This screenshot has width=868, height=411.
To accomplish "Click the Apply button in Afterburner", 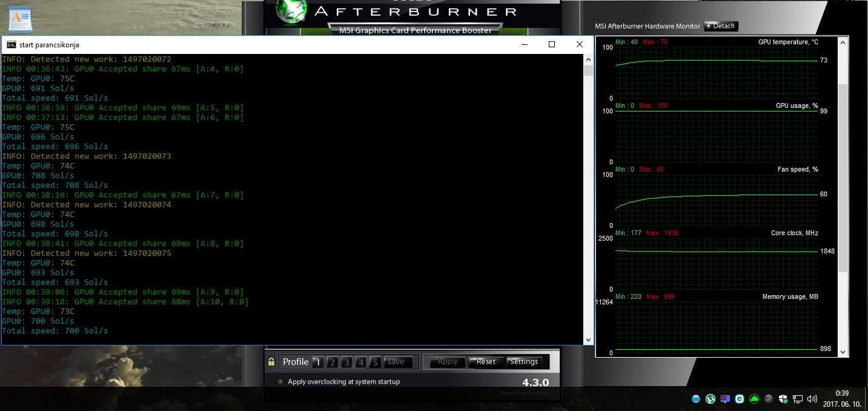I will click(x=448, y=362).
